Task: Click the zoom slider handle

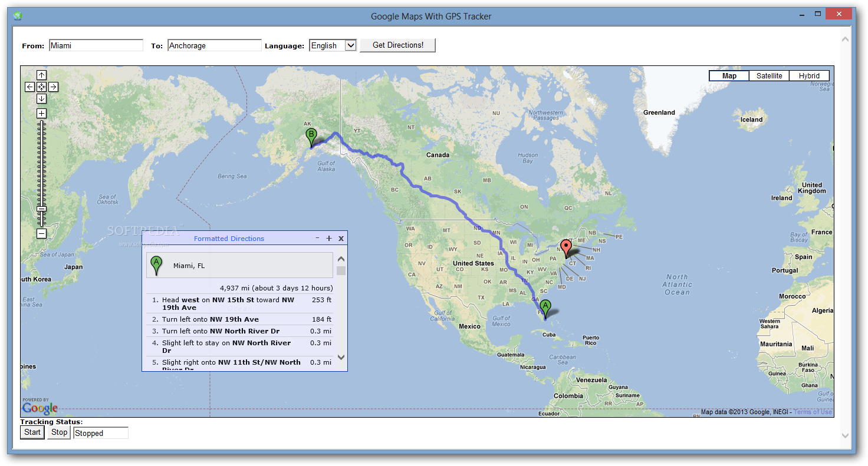Action: pos(41,209)
